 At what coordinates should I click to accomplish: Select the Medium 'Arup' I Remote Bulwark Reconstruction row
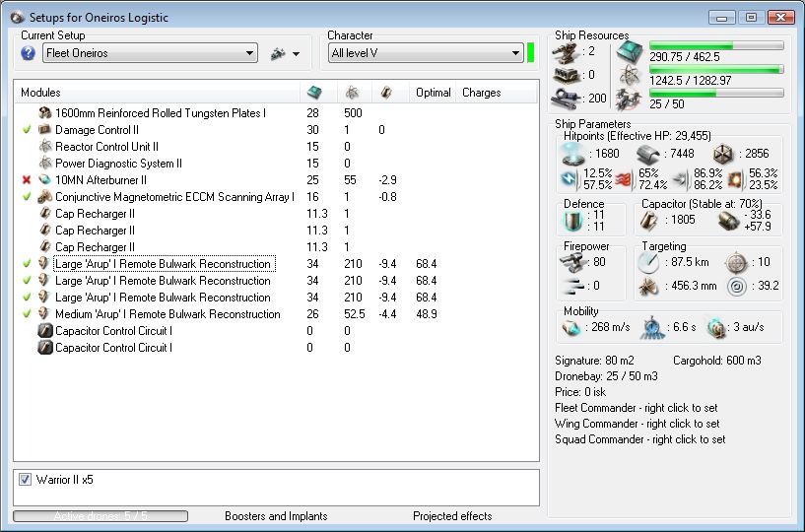pyautogui.click(x=277, y=314)
